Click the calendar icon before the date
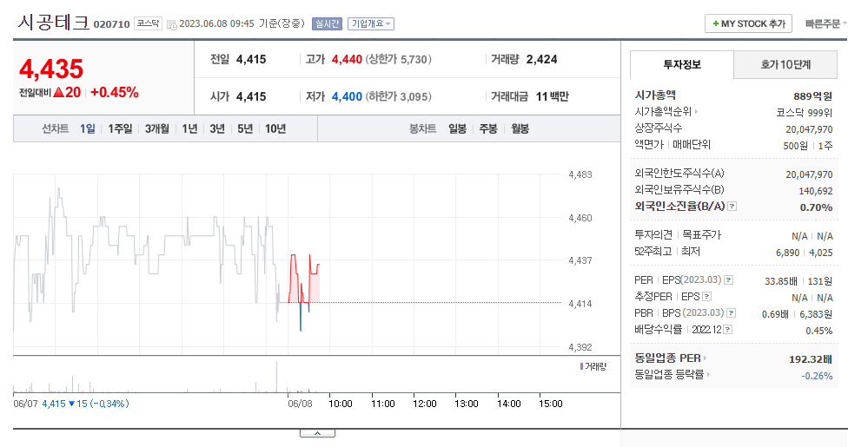Viewport: 868px width, 447px height. [x=172, y=24]
